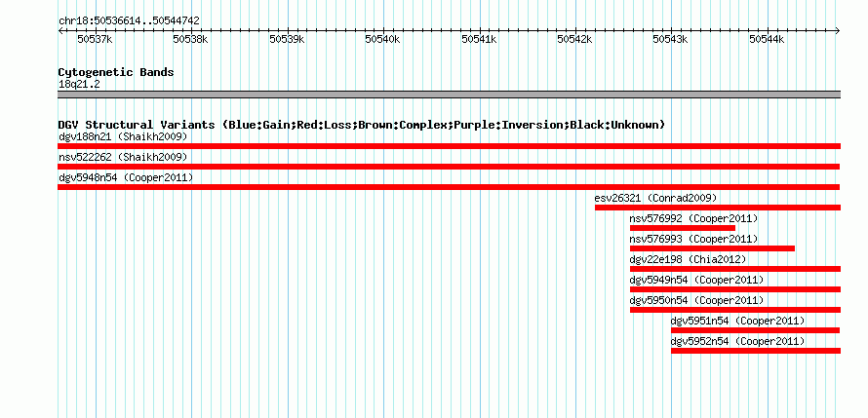868x418 pixels.
Task: Select the red bar for esv26321
Action: pos(718,208)
